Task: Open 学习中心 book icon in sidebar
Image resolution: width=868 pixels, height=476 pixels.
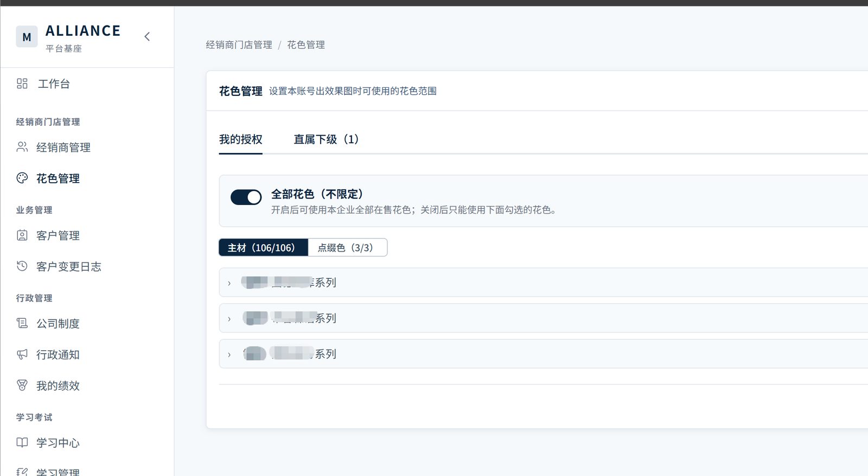Action: click(22, 442)
